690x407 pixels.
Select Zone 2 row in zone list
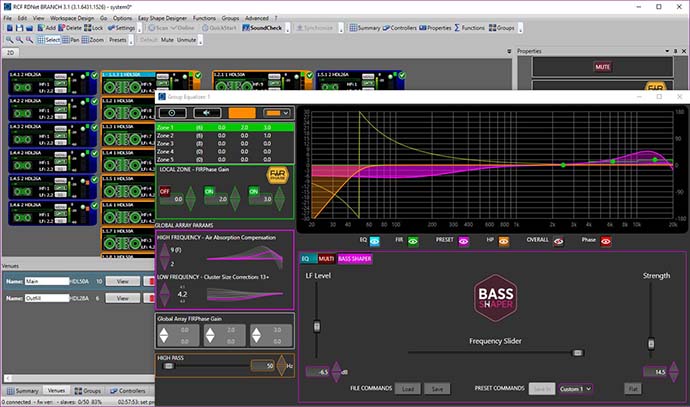(x=224, y=136)
